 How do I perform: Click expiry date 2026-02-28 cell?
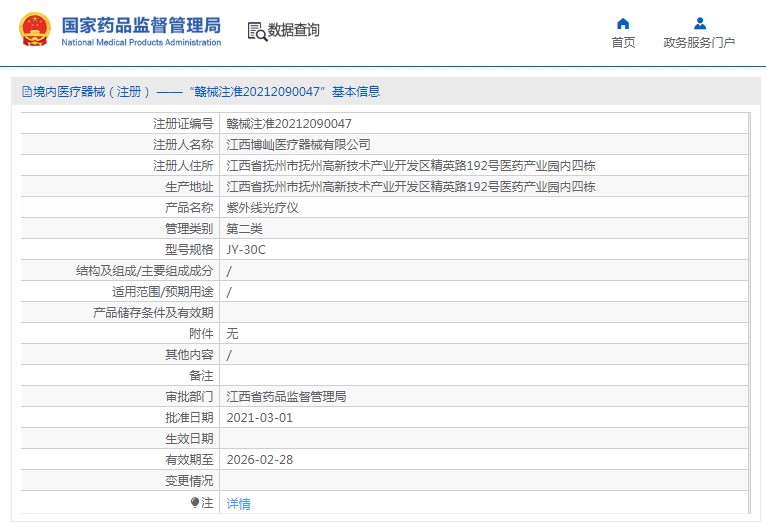259,459
